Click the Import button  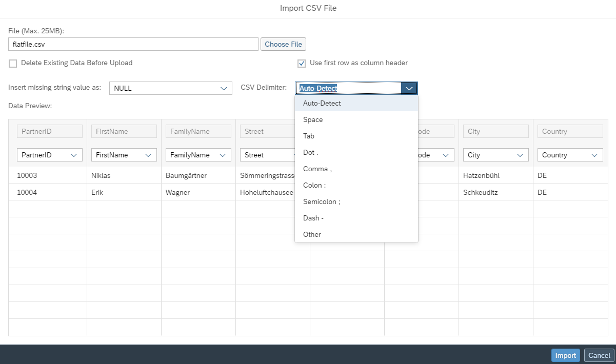click(x=565, y=355)
